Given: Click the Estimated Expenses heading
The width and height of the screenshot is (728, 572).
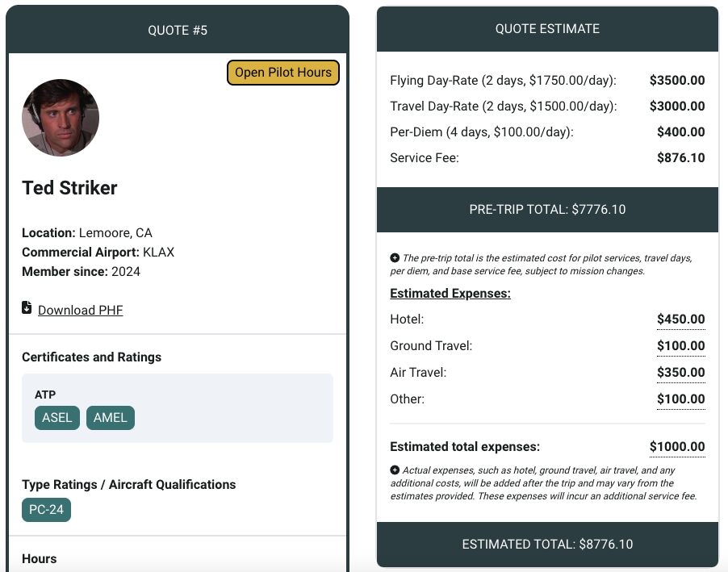Looking at the screenshot, I should click(450, 294).
